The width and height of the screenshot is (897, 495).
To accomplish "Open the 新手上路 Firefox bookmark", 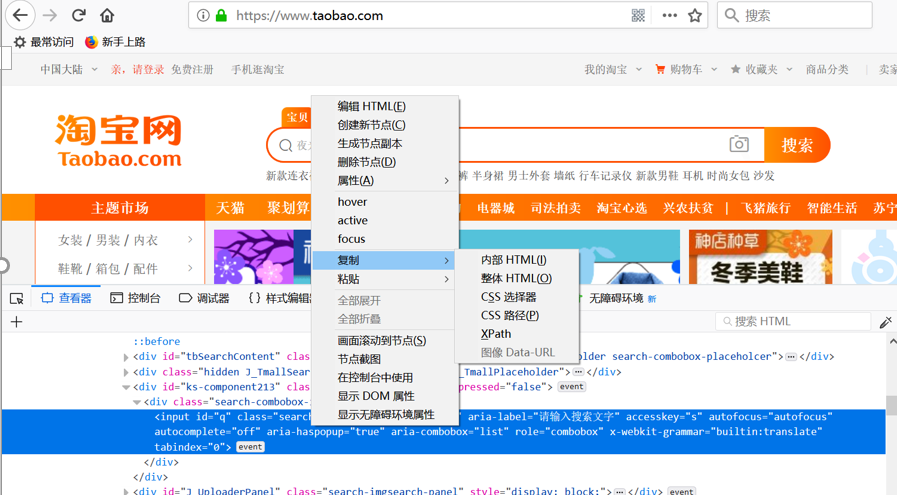I will (x=115, y=42).
